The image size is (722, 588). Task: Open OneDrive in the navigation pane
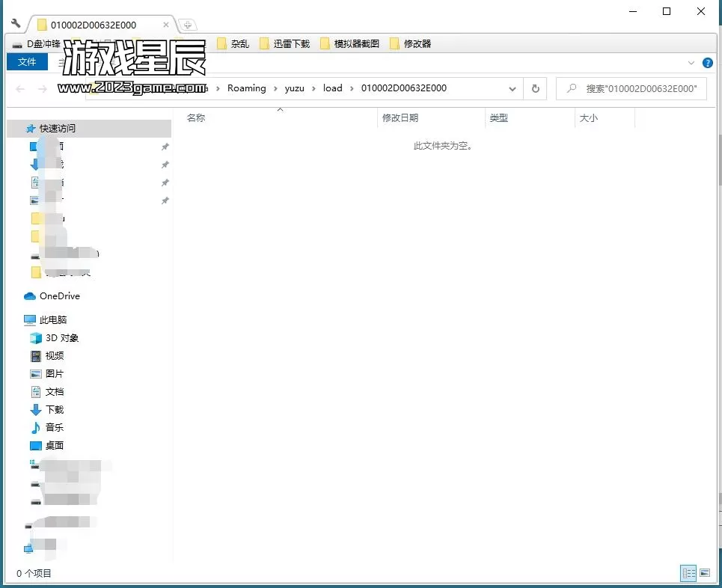point(59,296)
